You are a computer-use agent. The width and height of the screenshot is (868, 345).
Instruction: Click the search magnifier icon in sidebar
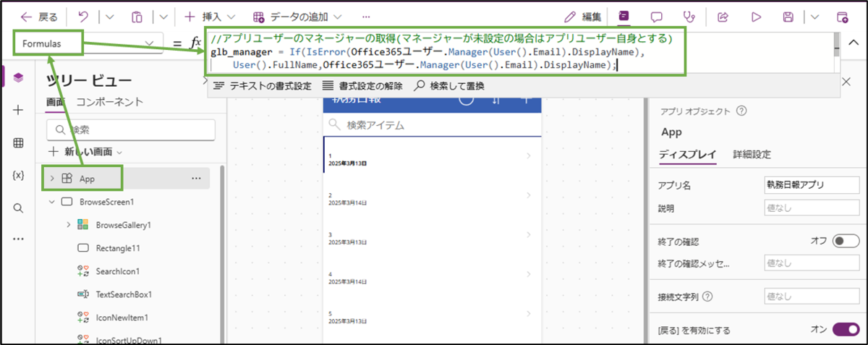click(18, 208)
